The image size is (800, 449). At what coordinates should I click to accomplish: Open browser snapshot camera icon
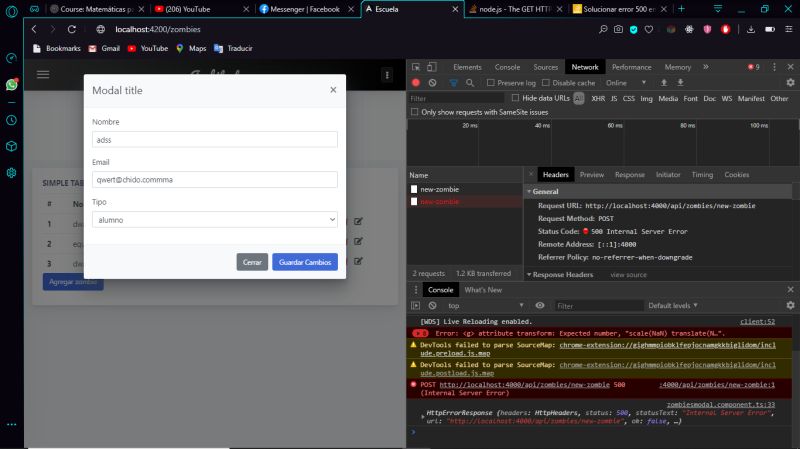pyautogui.click(x=618, y=29)
